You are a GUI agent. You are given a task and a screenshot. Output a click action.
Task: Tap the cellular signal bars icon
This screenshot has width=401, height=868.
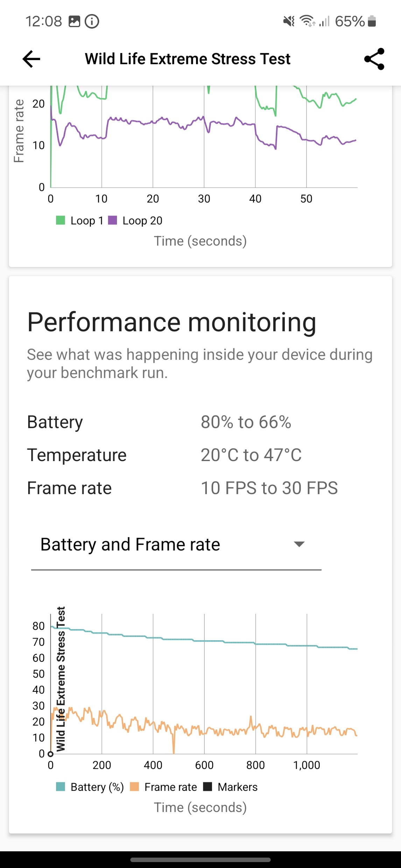click(324, 21)
